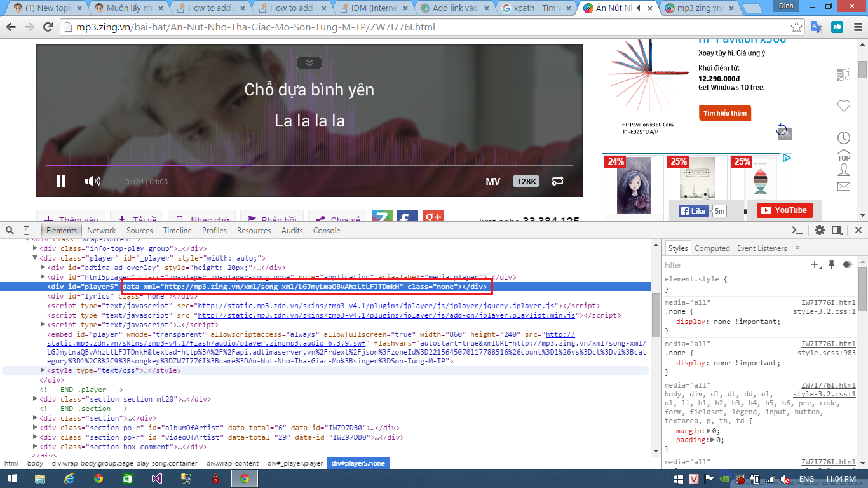Switch to Computed styles tab
868x488 pixels.
[712, 248]
